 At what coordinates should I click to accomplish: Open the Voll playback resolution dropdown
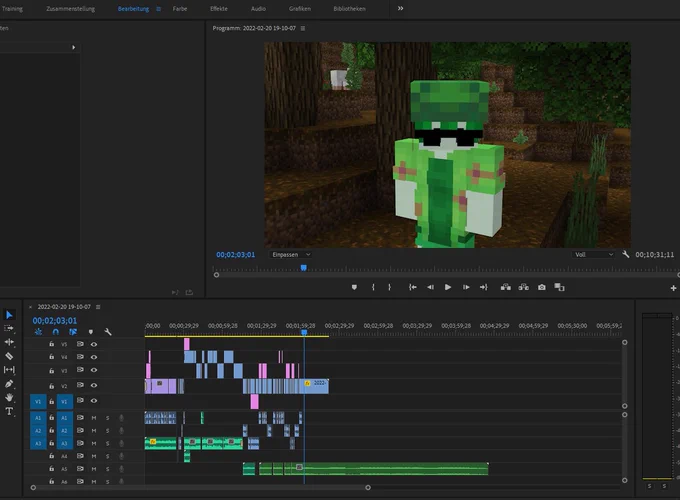click(593, 255)
